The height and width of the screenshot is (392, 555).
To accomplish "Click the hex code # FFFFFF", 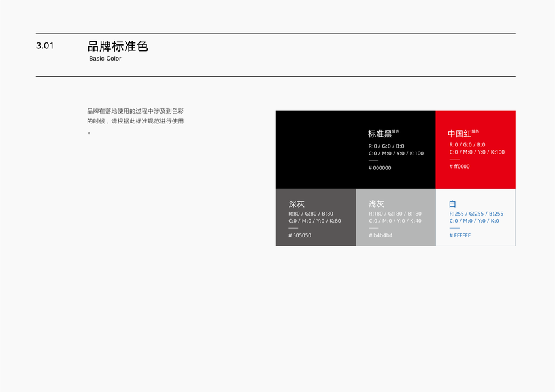I will (x=460, y=235).
